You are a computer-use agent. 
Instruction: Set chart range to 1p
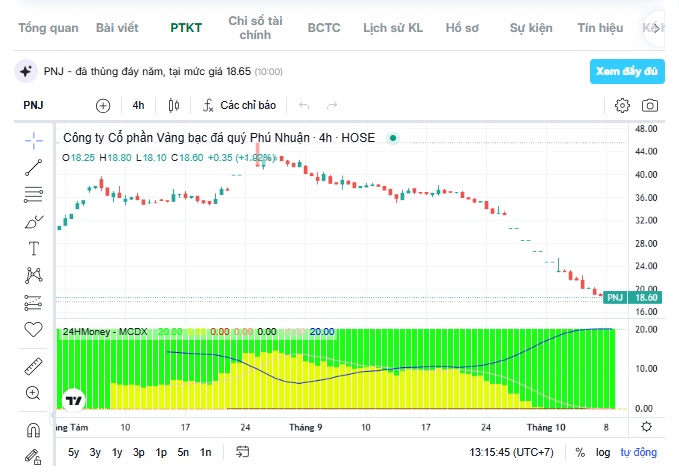161,452
